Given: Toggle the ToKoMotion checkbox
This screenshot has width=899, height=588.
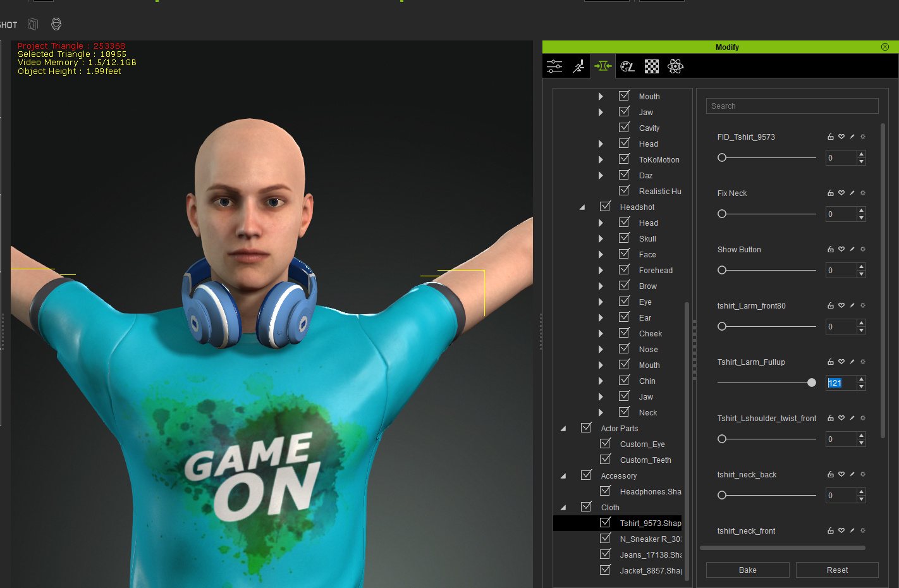Looking at the screenshot, I should 624,159.
